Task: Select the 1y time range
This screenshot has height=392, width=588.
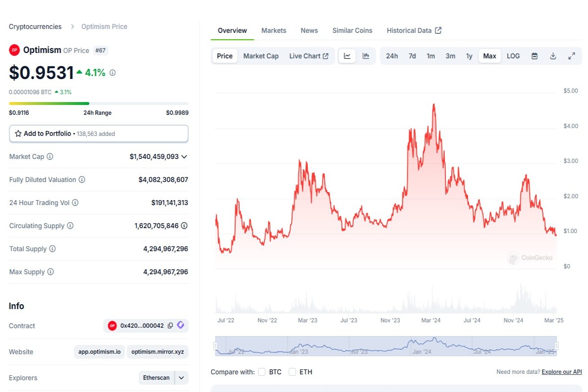Action: 469,56
